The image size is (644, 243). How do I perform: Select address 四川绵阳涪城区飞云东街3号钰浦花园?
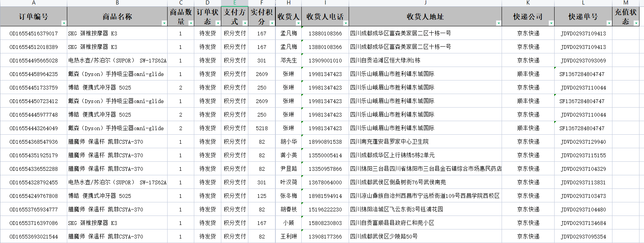tap(396, 210)
